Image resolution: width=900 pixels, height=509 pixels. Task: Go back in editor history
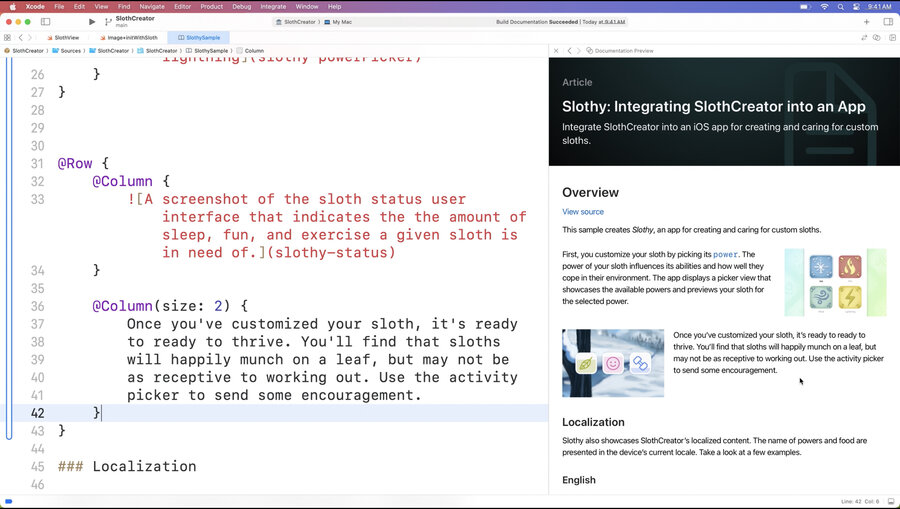[x=21, y=37]
